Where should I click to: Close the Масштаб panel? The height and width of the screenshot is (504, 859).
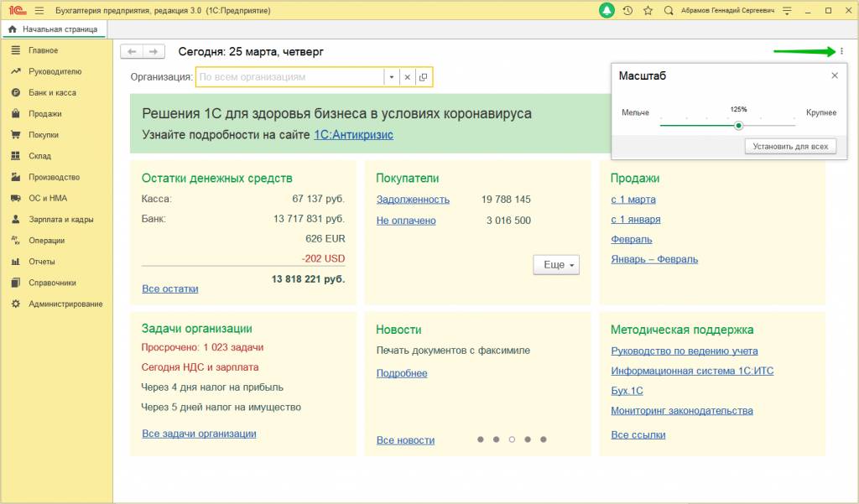click(835, 75)
